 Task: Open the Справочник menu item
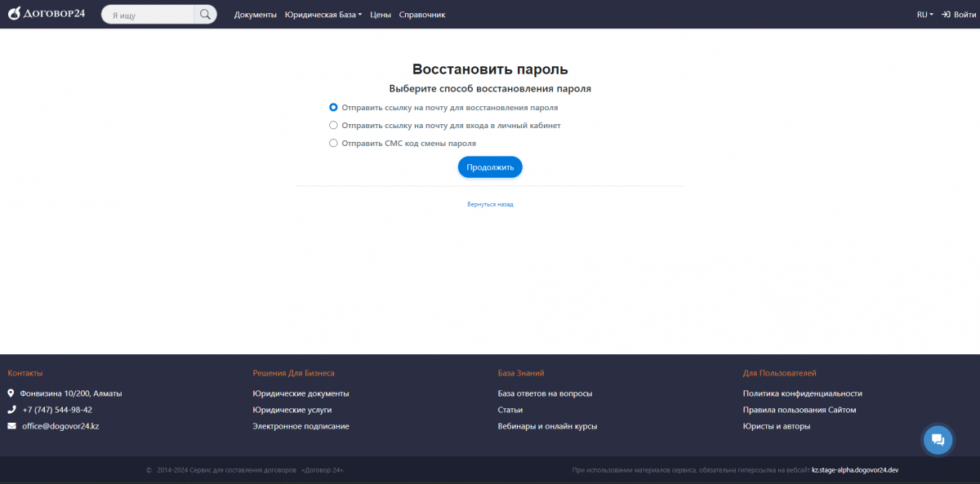point(422,15)
